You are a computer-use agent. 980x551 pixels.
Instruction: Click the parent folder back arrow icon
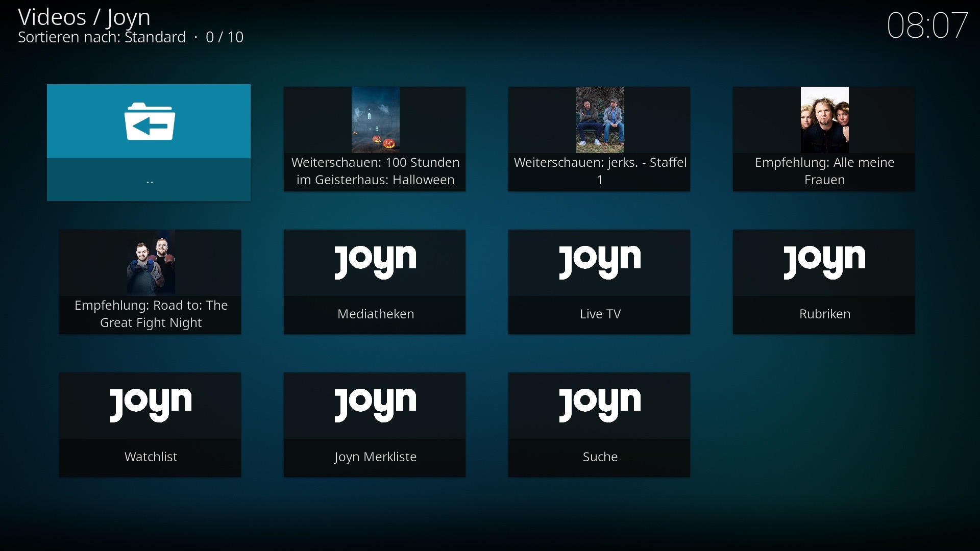[x=150, y=121]
